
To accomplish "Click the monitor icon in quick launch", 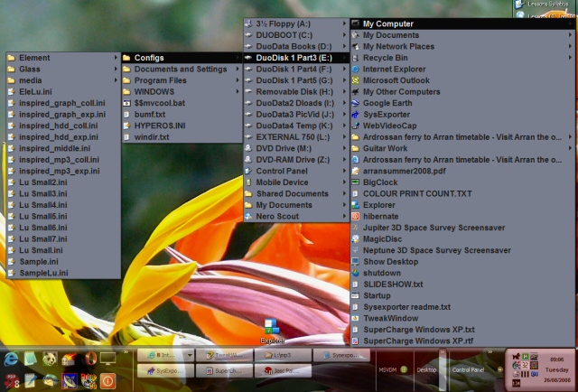I will click(x=108, y=358).
